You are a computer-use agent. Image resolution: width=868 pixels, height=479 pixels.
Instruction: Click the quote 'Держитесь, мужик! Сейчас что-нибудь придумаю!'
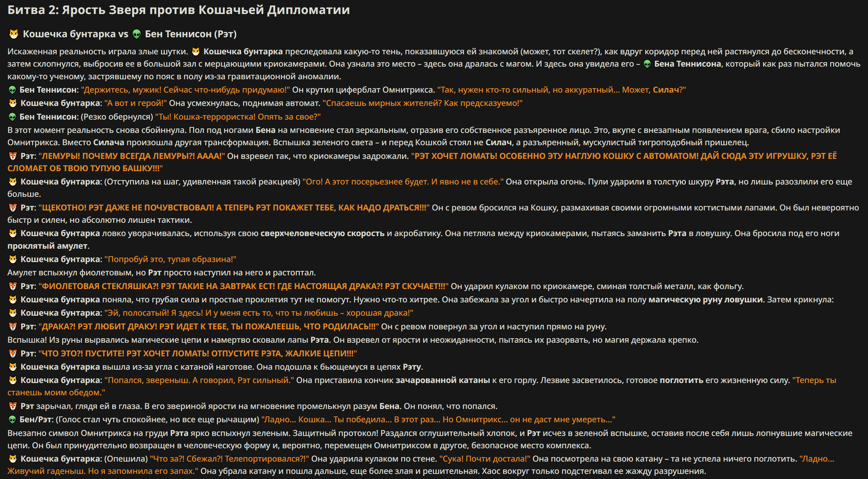[x=185, y=90]
